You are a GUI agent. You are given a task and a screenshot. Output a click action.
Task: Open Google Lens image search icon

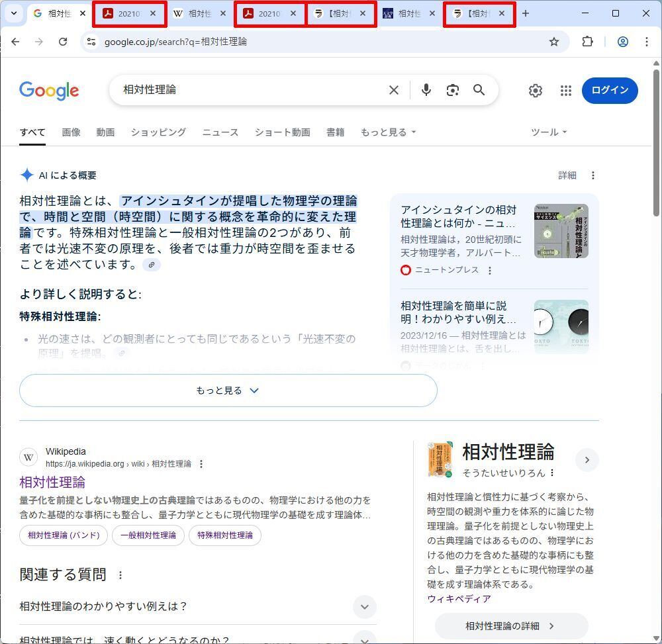(453, 90)
